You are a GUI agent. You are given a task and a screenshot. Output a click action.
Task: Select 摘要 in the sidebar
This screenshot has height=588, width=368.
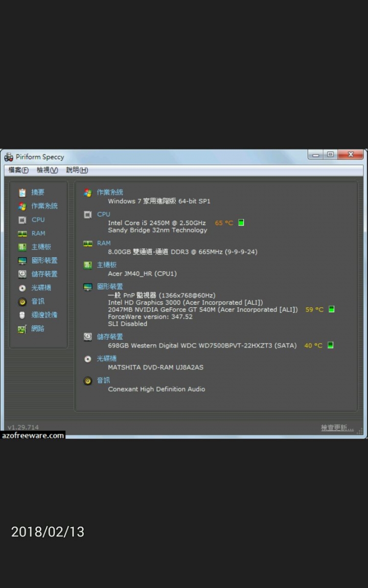click(x=38, y=192)
